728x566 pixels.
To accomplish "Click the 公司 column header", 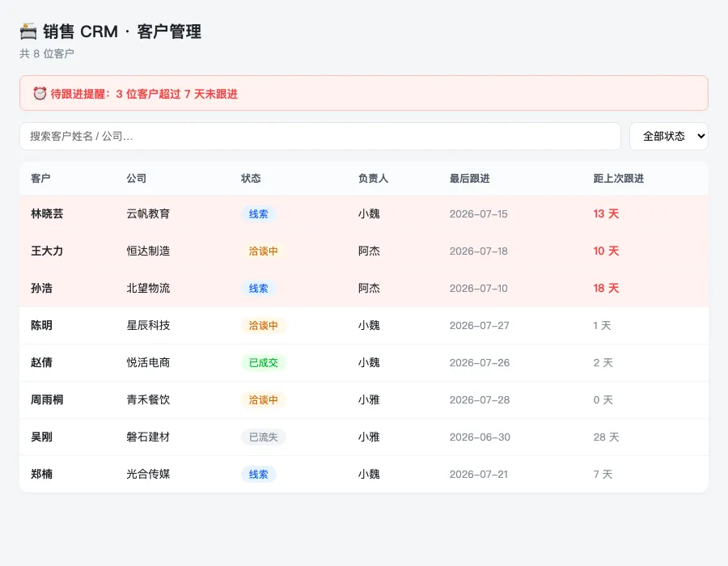I will pyautogui.click(x=137, y=178).
